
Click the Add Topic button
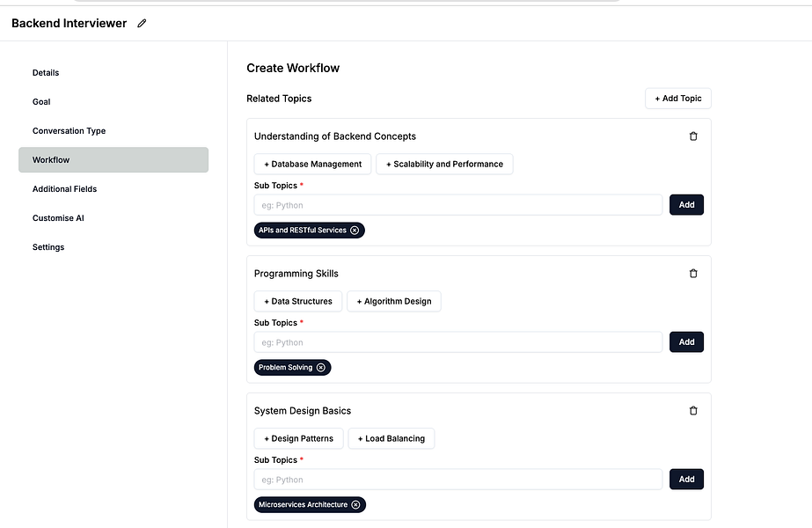pos(677,99)
